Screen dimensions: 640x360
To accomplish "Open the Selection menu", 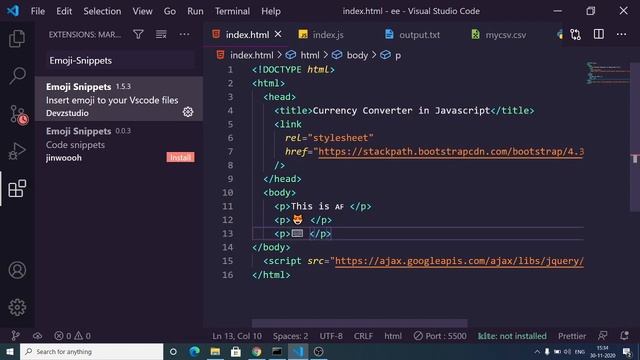I will (x=102, y=11).
